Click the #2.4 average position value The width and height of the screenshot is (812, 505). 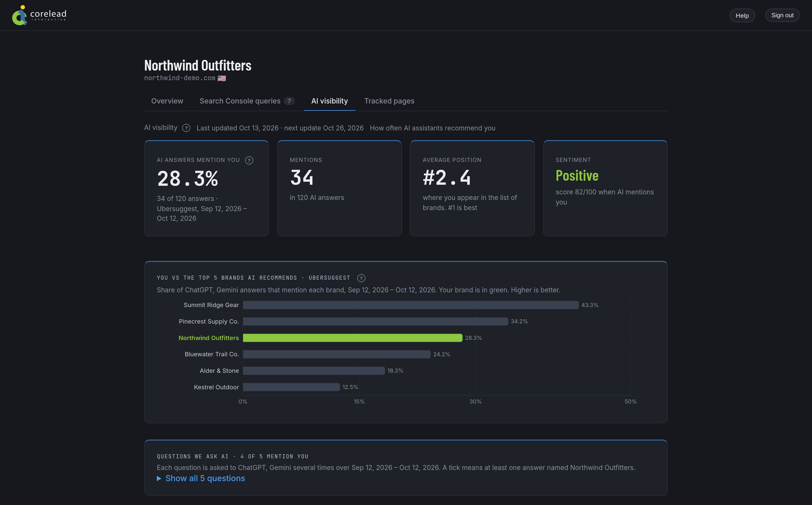(447, 178)
